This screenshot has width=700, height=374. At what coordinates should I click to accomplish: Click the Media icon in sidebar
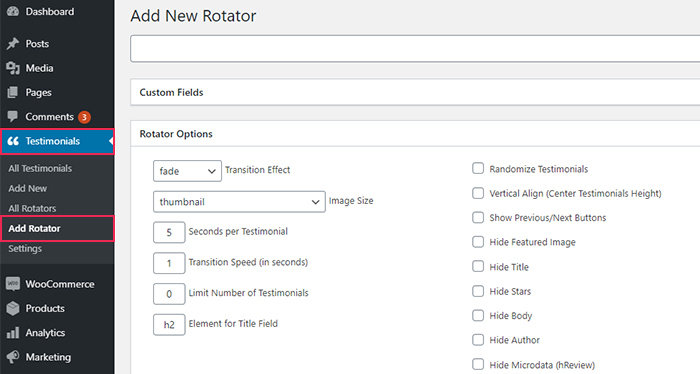pyautogui.click(x=13, y=68)
